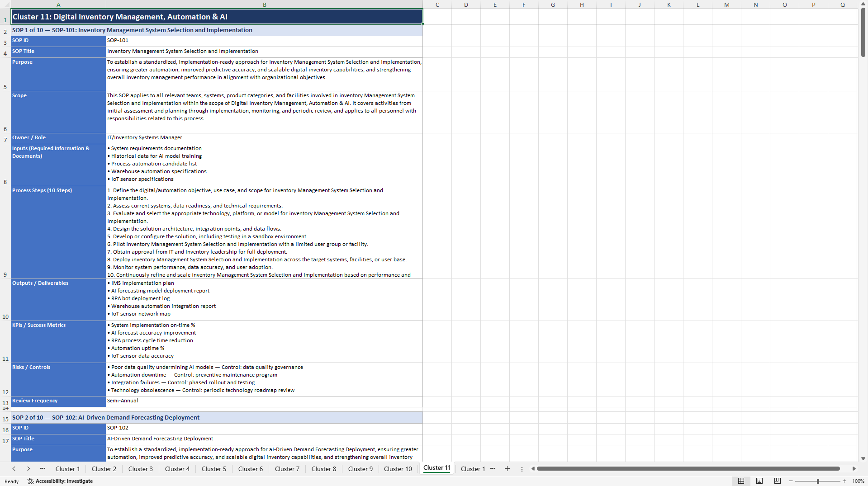Viewport: 868px width, 486px height.
Task: Select cell containing SOP-101
Action: click(x=265, y=41)
